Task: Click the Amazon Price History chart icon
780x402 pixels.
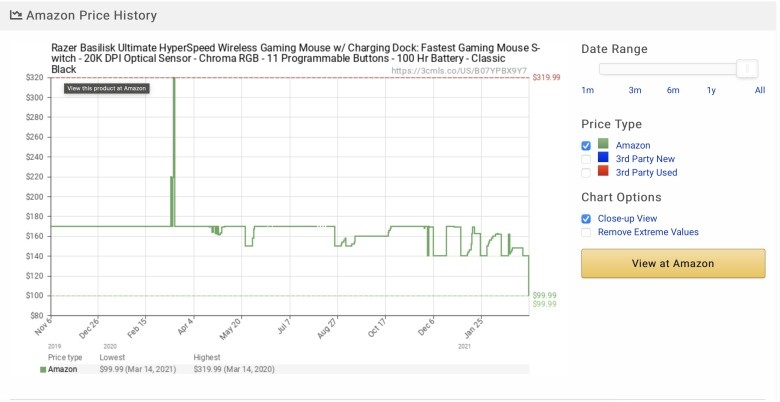Action: pyautogui.click(x=16, y=15)
